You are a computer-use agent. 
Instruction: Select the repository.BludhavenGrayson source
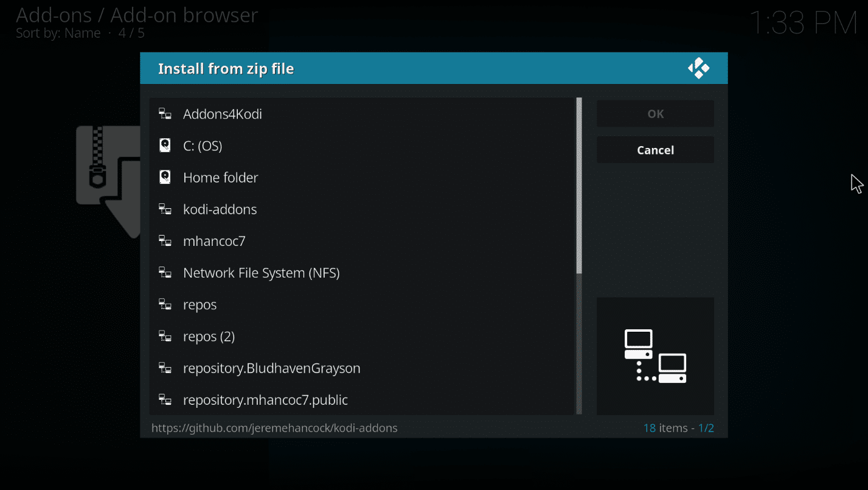coord(363,368)
